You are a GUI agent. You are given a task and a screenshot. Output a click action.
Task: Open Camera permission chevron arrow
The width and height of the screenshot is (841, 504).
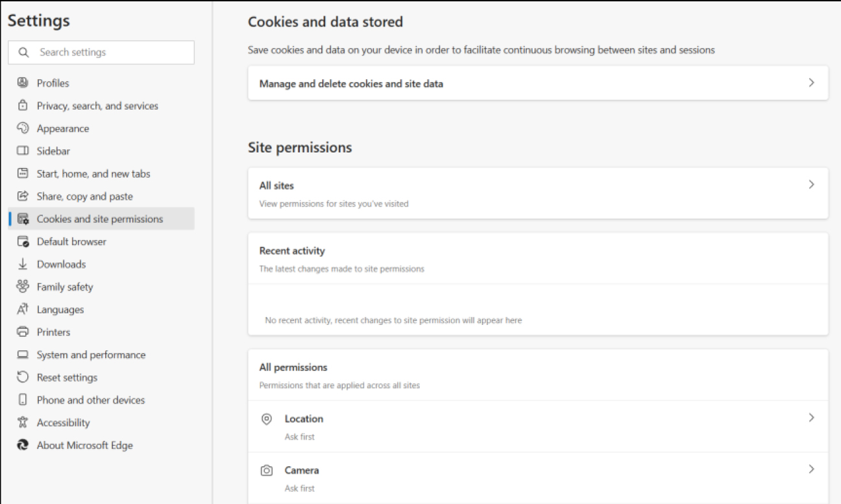(x=811, y=470)
